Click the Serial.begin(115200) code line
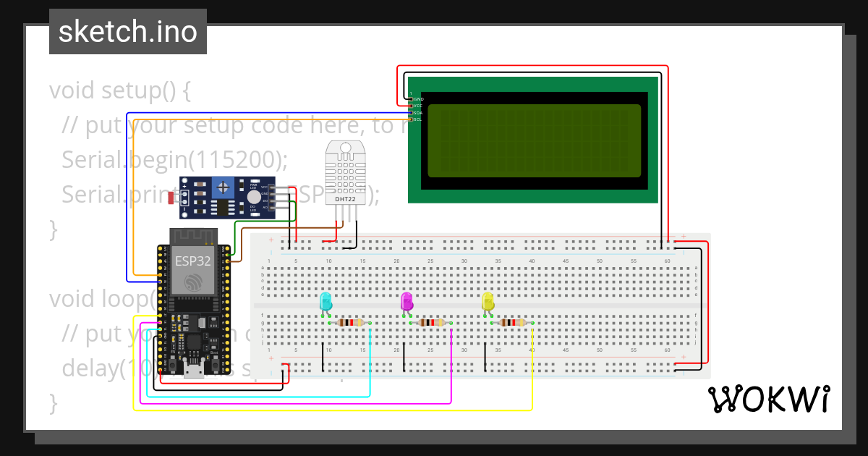Image resolution: width=868 pixels, height=456 pixels. (x=175, y=159)
